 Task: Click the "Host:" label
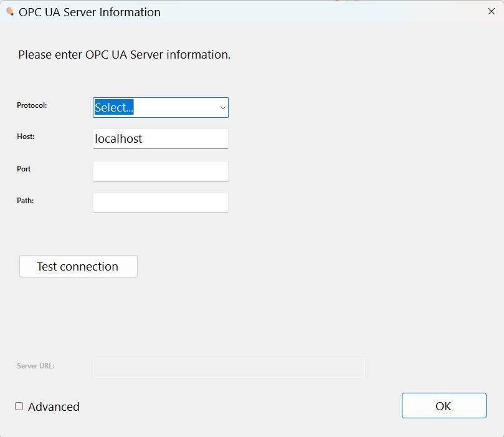tap(26, 137)
